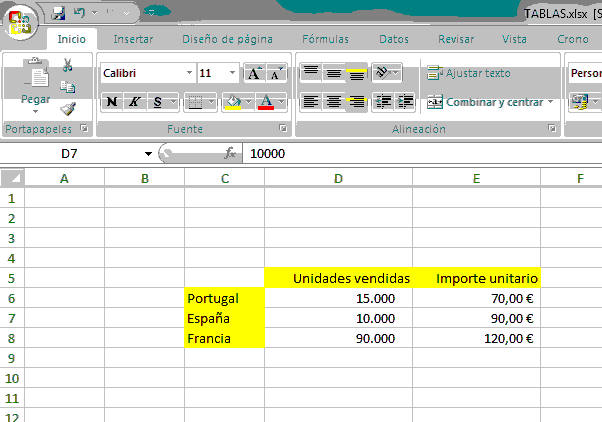This screenshot has height=422, width=602.
Task: Toggle bold N formatting
Action: [x=112, y=102]
